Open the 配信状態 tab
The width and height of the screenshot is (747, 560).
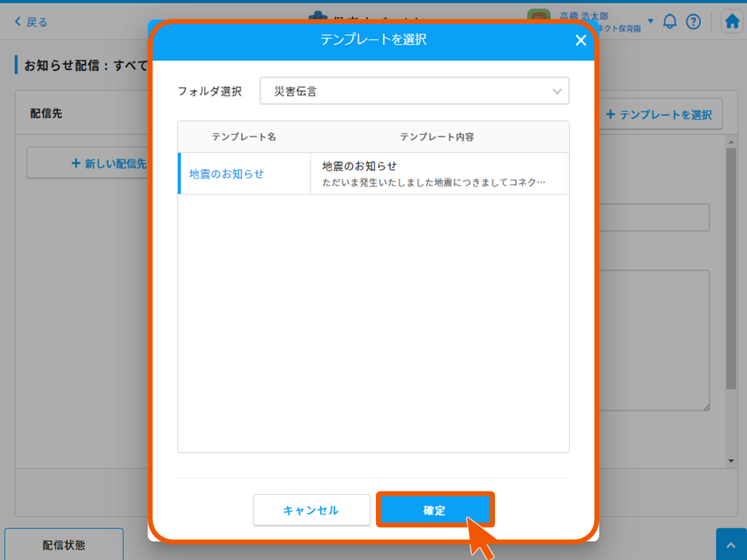(x=64, y=545)
